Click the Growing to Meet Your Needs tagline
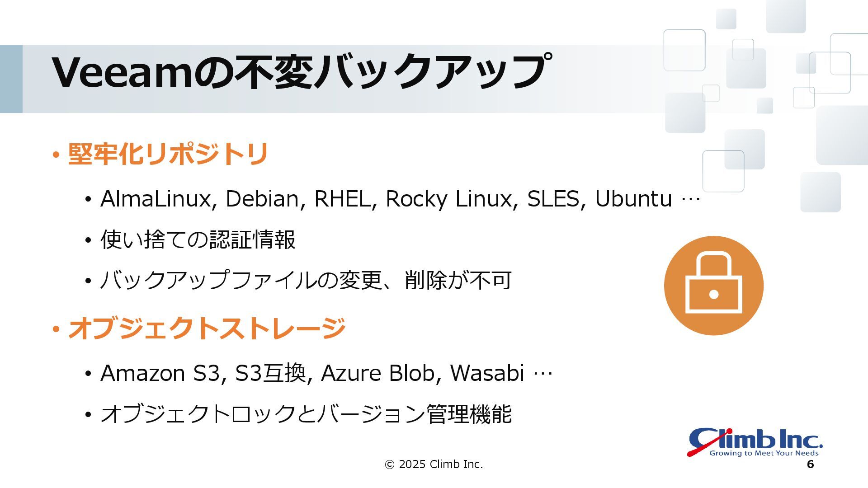Screen dimensions: 868x488 click(764, 453)
